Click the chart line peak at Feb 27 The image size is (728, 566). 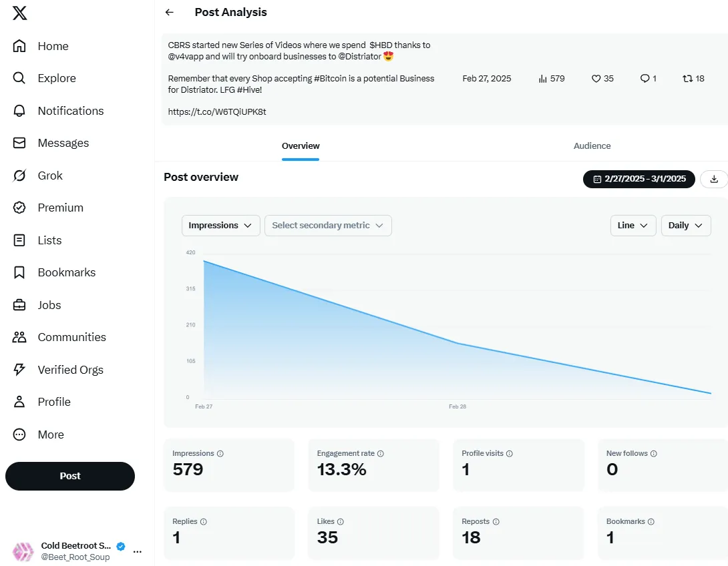click(204, 261)
